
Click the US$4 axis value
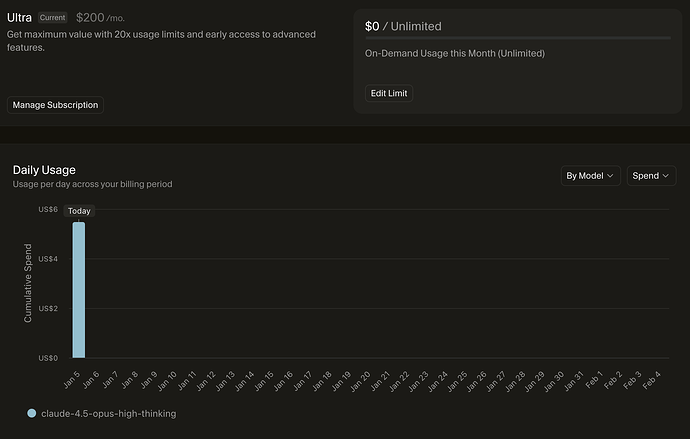[x=48, y=259]
